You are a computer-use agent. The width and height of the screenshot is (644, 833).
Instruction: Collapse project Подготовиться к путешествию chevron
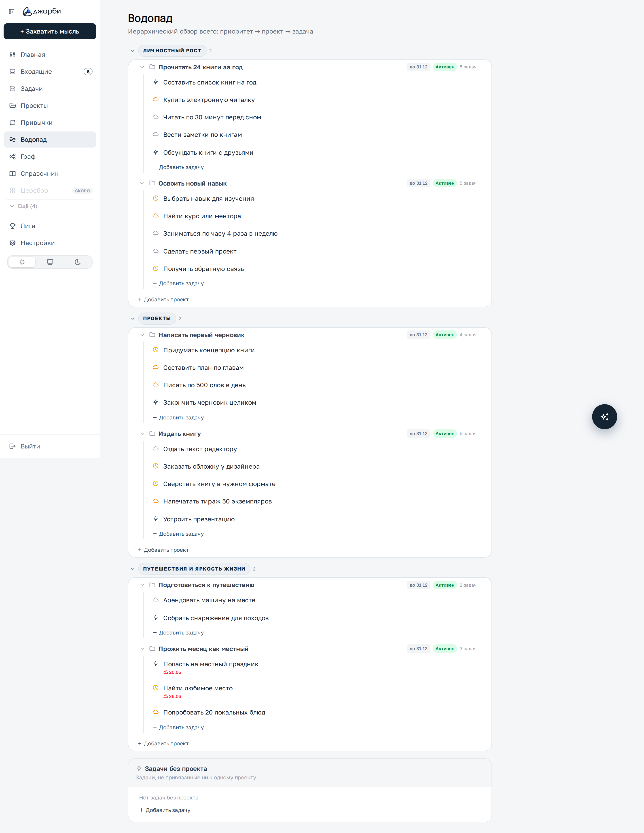tap(142, 585)
